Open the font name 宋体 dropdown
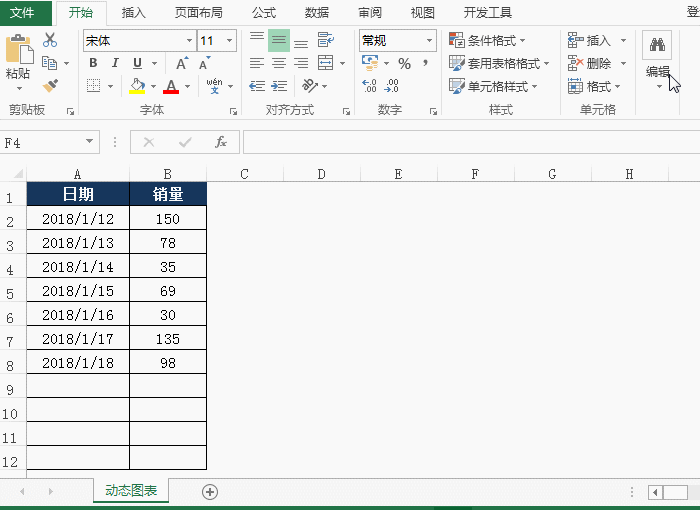Image resolution: width=700 pixels, height=510 pixels. coord(189,41)
